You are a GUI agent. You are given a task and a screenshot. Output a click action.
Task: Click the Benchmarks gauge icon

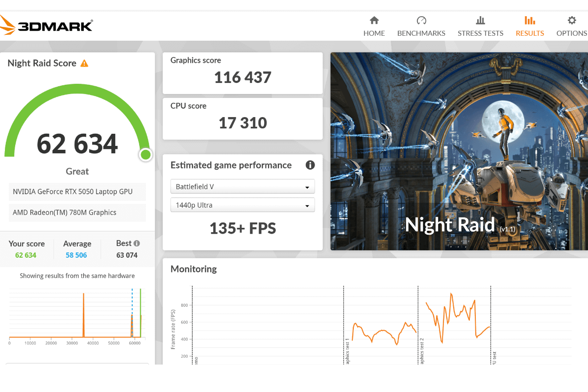(x=421, y=21)
